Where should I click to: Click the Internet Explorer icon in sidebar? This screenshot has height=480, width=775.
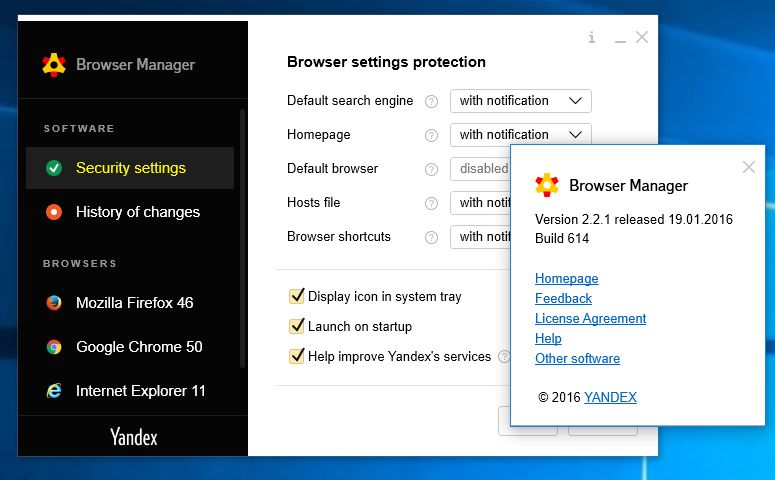point(54,391)
